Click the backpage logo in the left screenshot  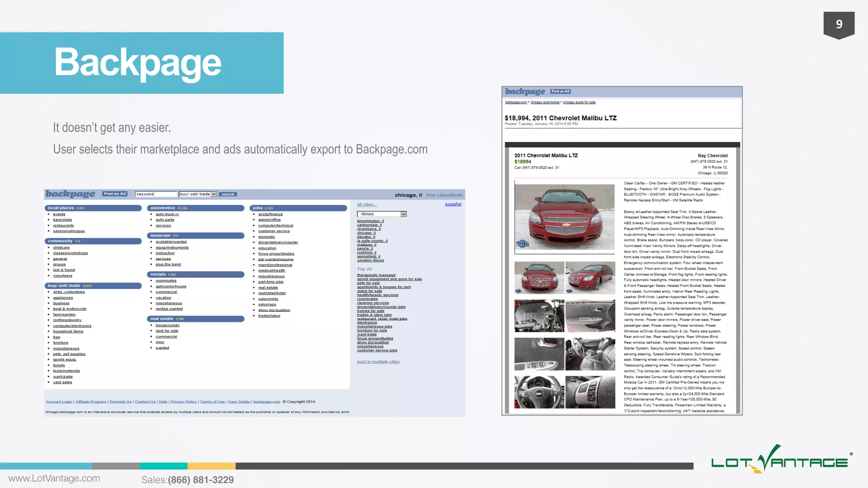[70, 194]
